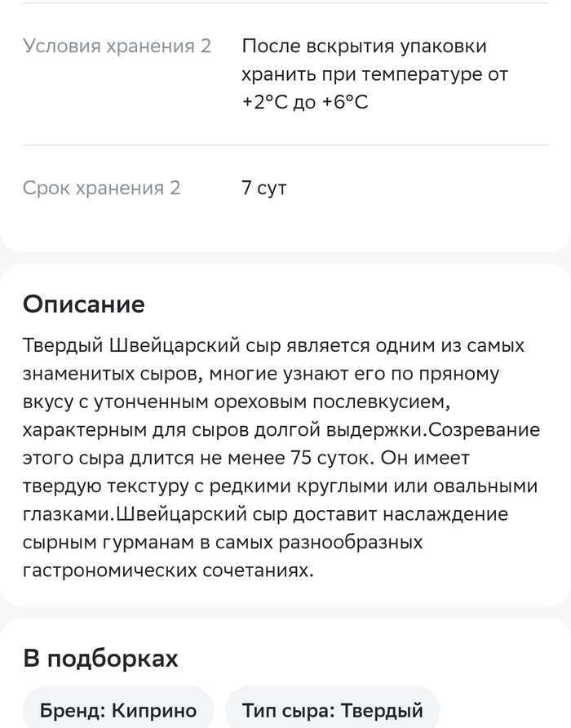Click the "+2°C до +6°C" temperature text
Screen dimensions: 571x728
pos(305,104)
